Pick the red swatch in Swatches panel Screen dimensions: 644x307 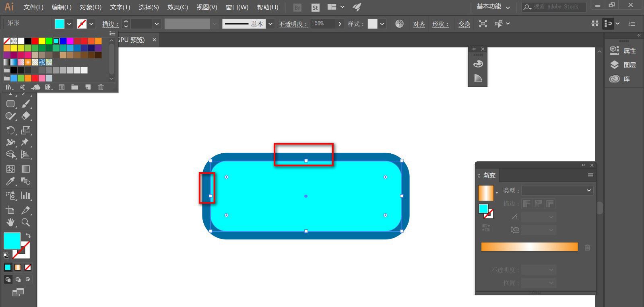[x=35, y=41]
